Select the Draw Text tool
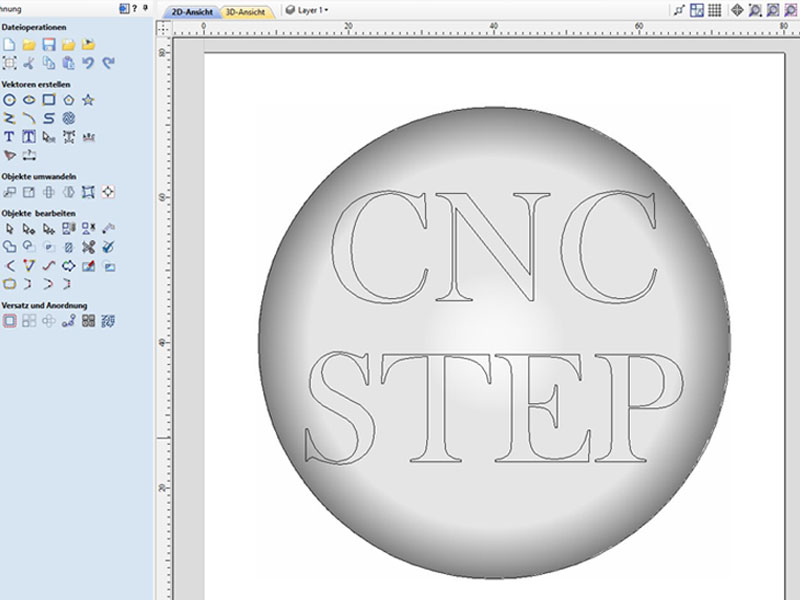 9,137
